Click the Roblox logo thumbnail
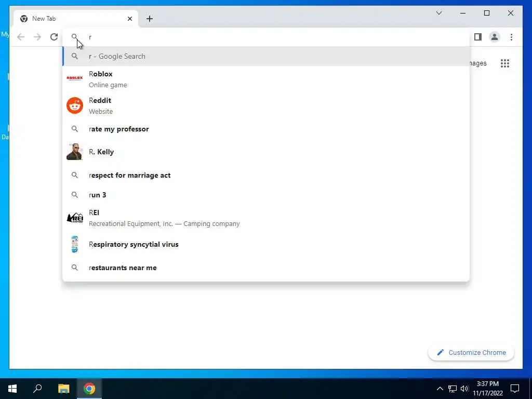 coord(75,78)
